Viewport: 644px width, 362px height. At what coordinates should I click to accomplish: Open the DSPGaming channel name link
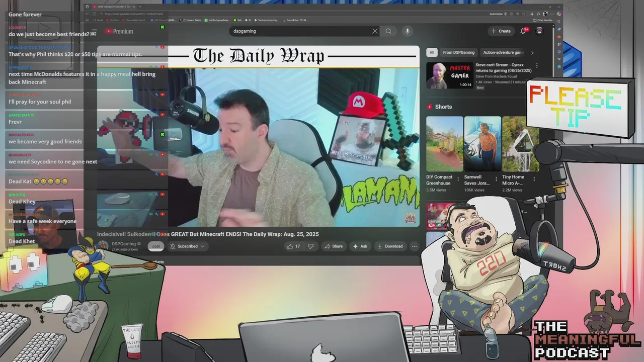(124, 244)
